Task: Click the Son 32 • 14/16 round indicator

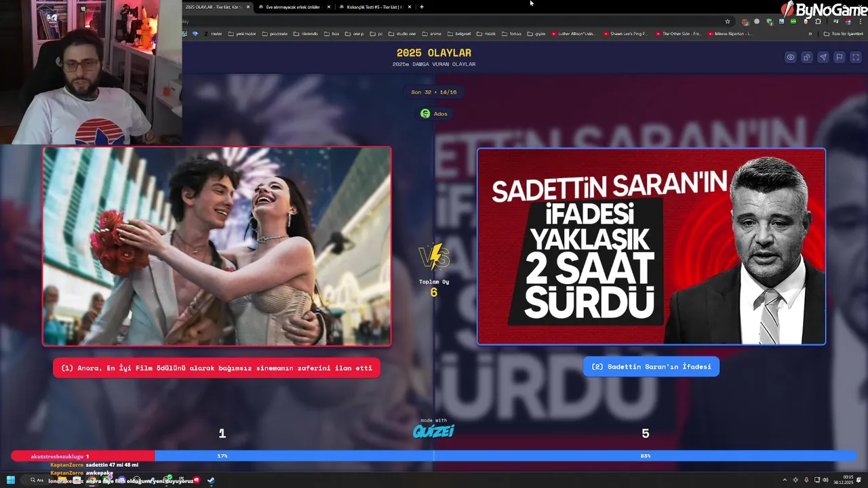Action: click(434, 92)
